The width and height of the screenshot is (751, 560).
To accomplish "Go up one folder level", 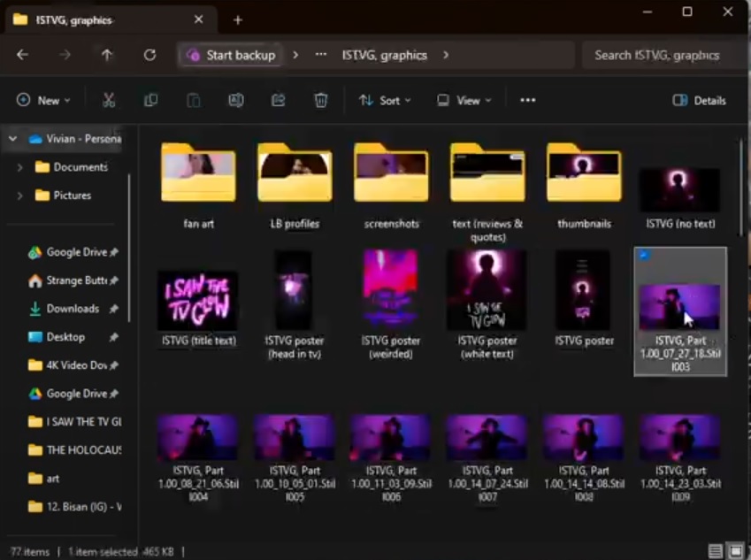I will coord(107,55).
